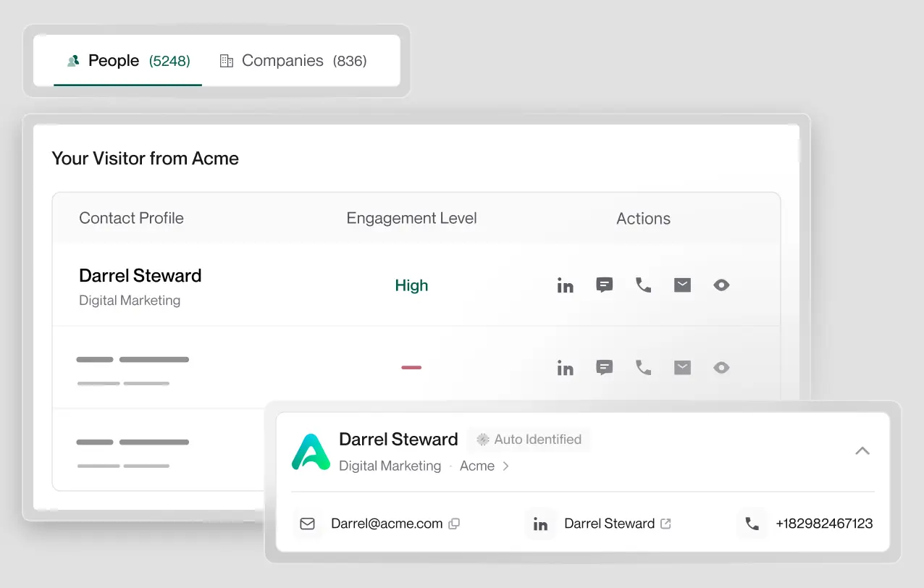Click the LinkedIn icon in the second visitor row
The width and height of the screenshot is (924, 588).
click(x=565, y=368)
